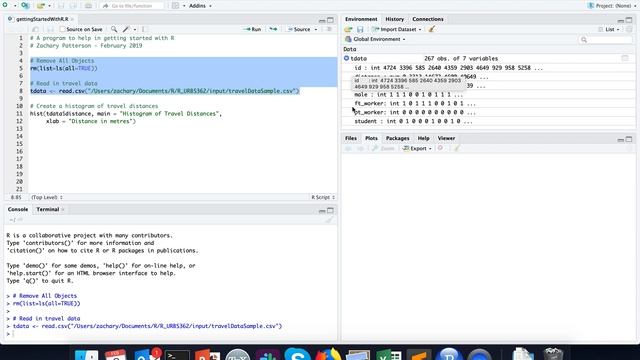
Task: Open Excel from the dock
Action: pos(389,354)
